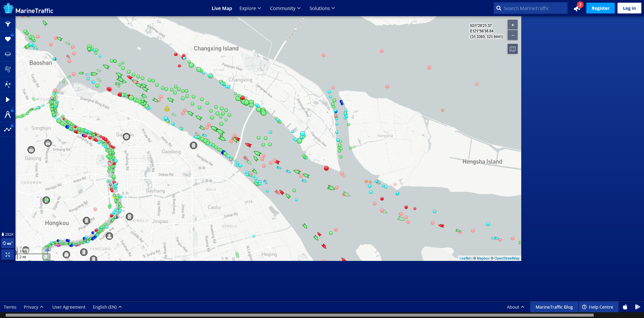Viewport: 644px width, 318px height.
Task: Click the Hengsha Island map label
Action: click(482, 162)
